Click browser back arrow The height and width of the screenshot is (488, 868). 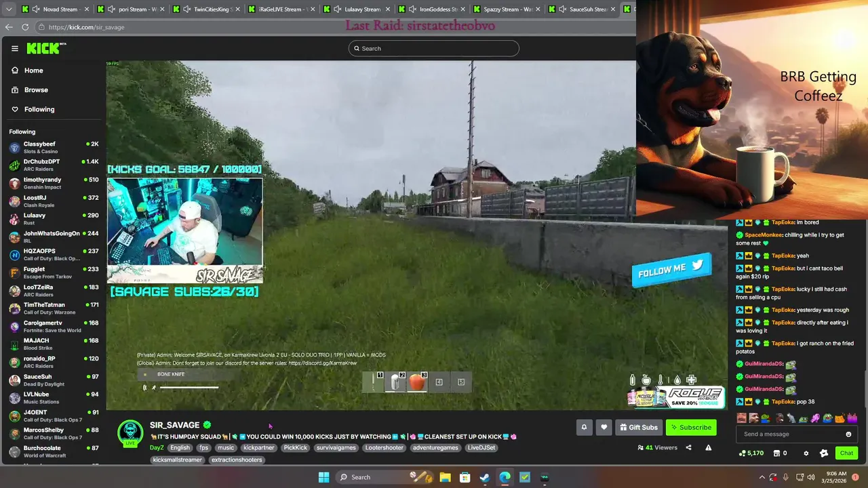9,27
